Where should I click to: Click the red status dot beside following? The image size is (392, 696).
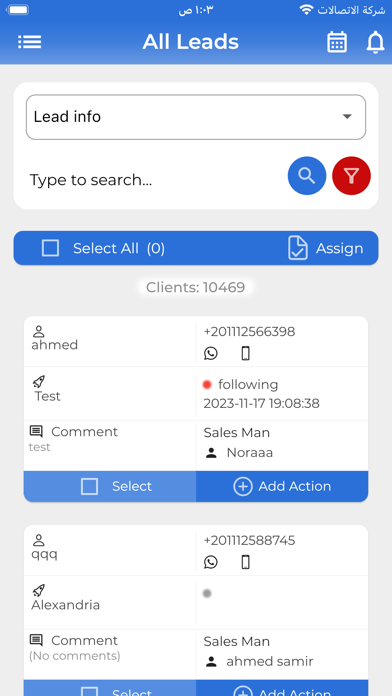pyautogui.click(x=207, y=384)
